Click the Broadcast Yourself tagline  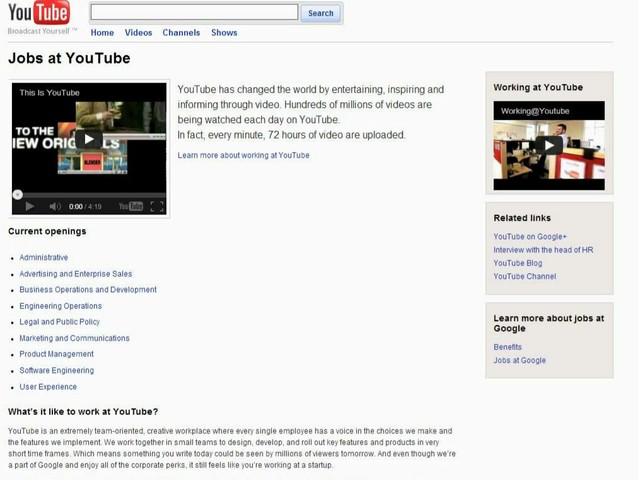[42, 31]
